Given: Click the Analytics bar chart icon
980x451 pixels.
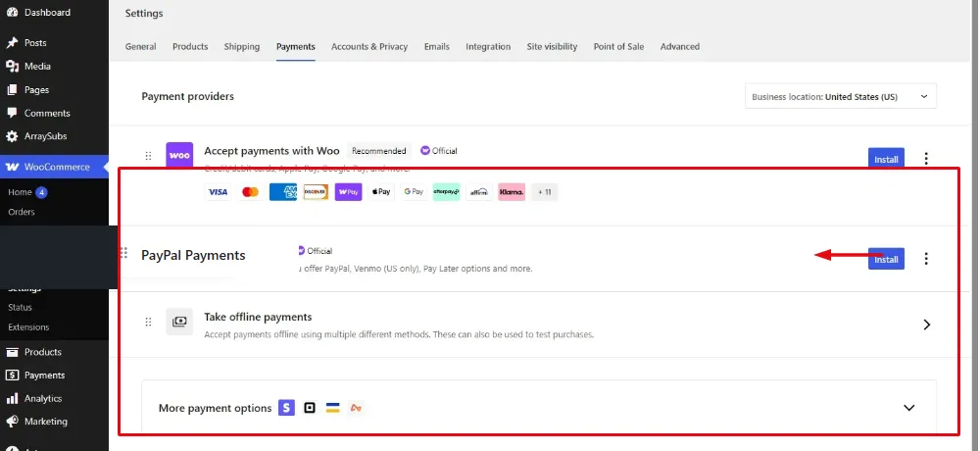Looking at the screenshot, I should [x=12, y=398].
